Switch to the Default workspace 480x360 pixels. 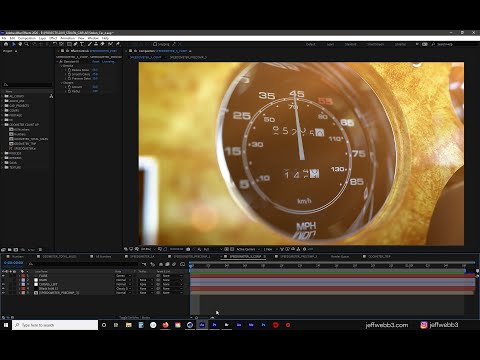(x=311, y=44)
